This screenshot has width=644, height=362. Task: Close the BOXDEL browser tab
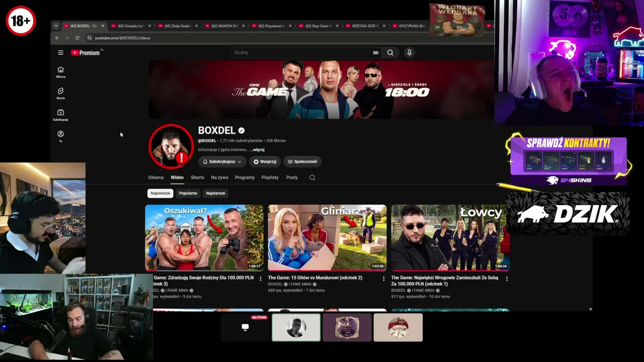(103, 26)
